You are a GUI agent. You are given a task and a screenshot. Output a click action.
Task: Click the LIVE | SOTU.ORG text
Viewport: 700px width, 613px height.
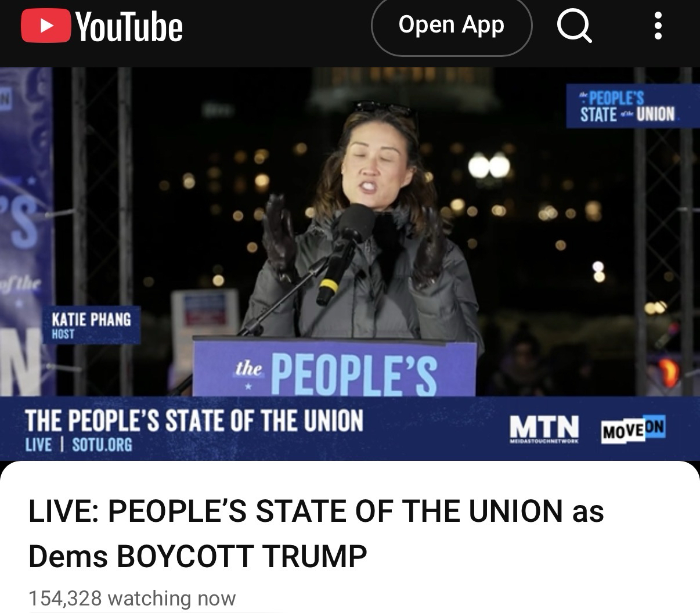tap(79, 445)
